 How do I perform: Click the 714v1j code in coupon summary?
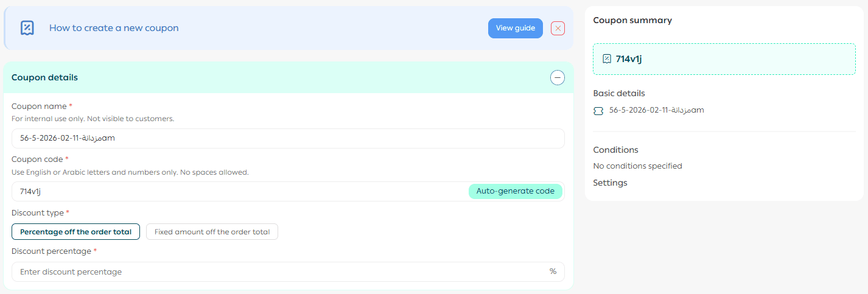click(629, 59)
